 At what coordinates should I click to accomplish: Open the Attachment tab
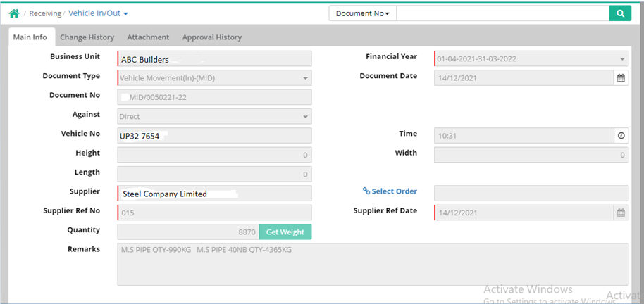point(148,37)
